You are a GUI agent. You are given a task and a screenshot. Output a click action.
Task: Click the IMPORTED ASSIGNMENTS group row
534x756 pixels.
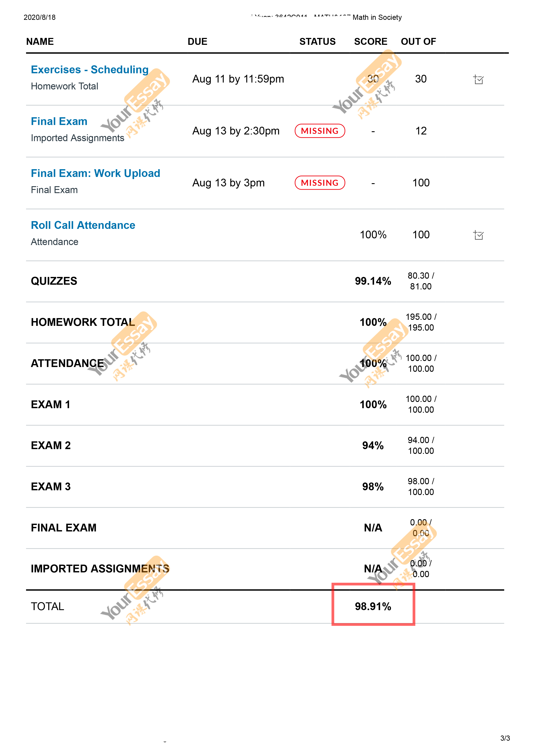[x=265, y=569]
